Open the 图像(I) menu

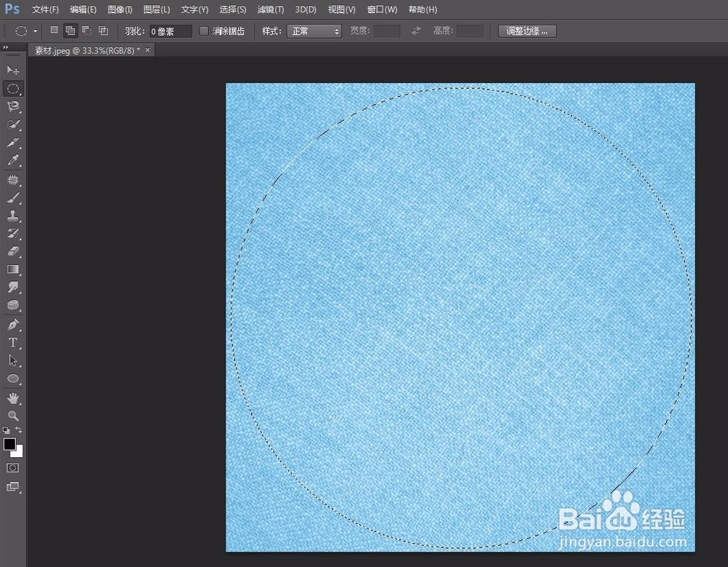click(120, 9)
